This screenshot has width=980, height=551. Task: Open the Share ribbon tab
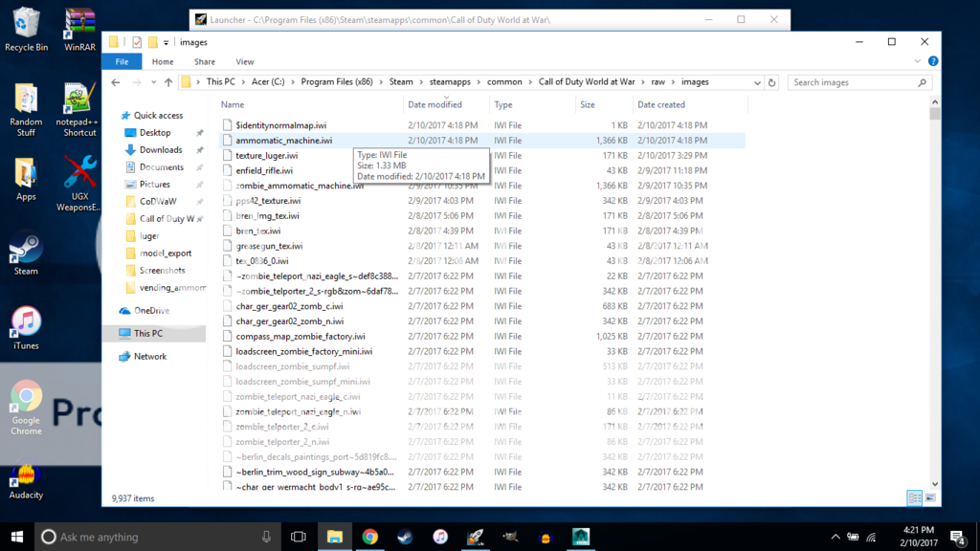tap(205, 62)
